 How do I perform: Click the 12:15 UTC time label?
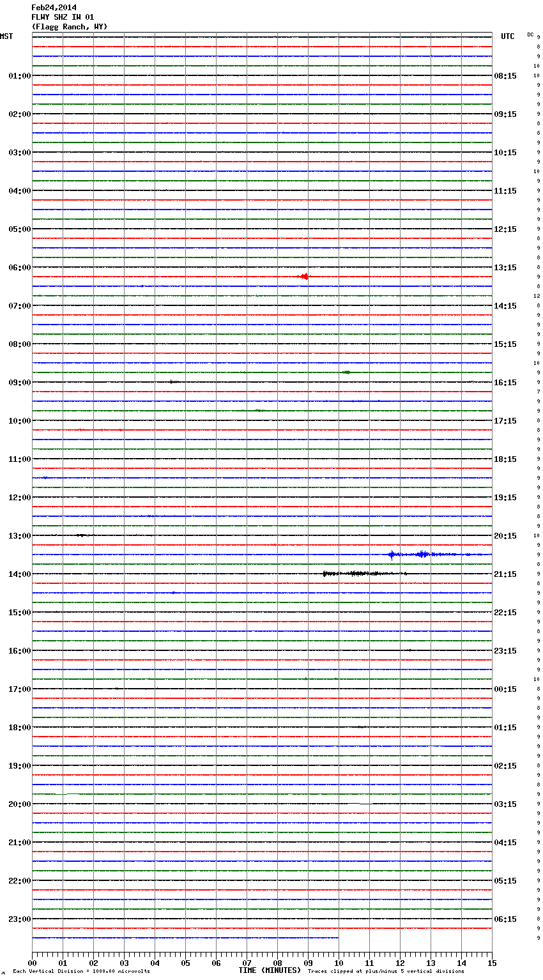[x=505, y=229]
